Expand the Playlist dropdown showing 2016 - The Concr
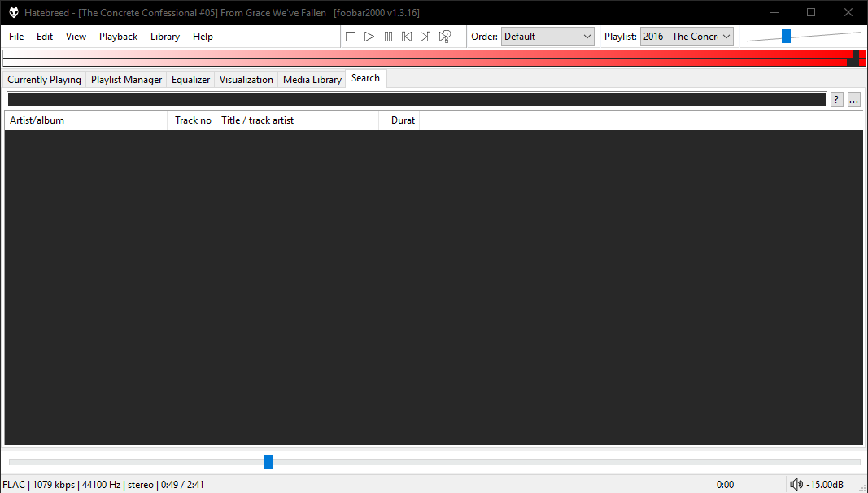868x493 pixels. [x=687, y=37]
